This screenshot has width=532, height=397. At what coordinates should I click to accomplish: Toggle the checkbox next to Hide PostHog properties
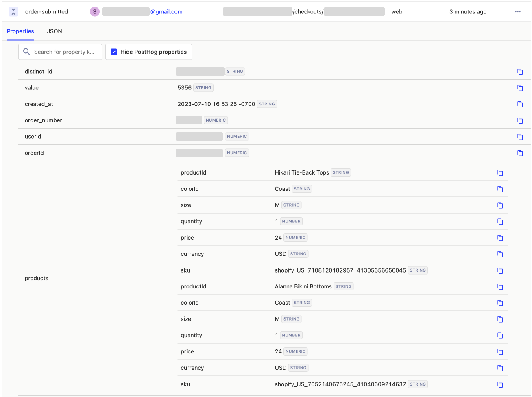[113, 52]
